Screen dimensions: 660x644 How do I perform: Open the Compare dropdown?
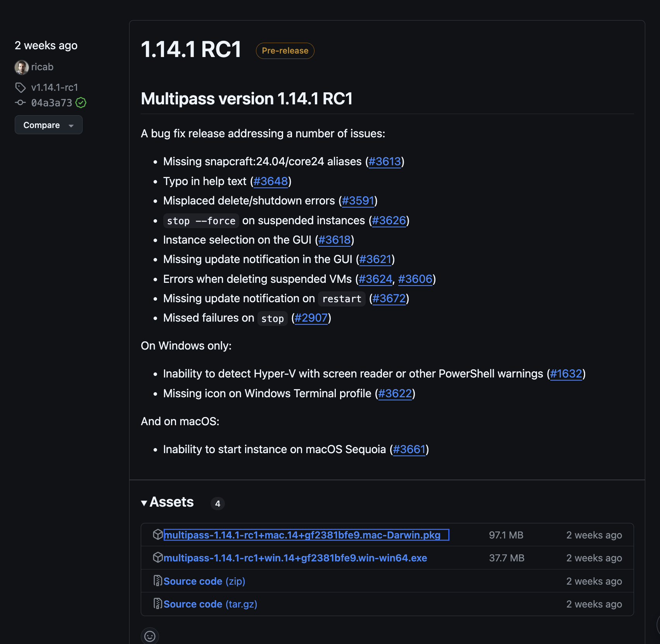[48, 125]
